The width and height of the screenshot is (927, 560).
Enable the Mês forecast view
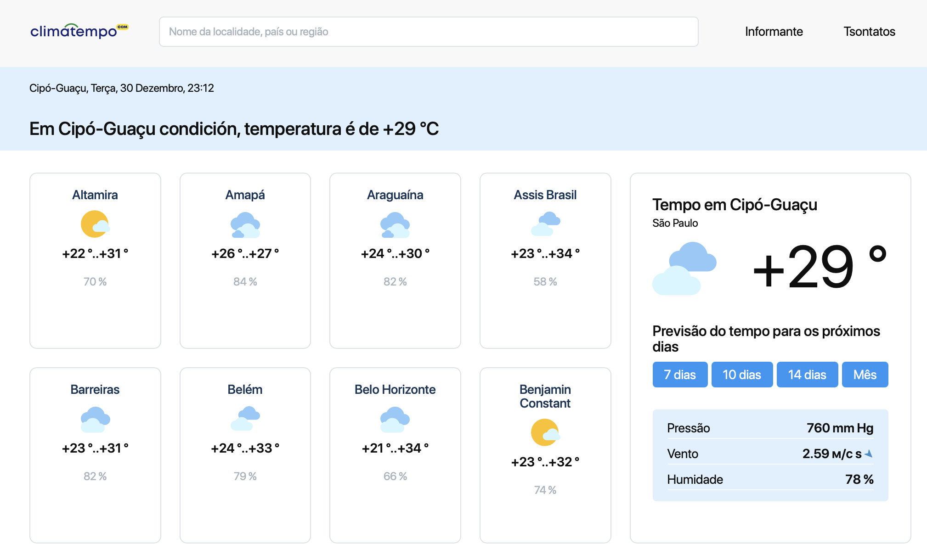[865, 375]
